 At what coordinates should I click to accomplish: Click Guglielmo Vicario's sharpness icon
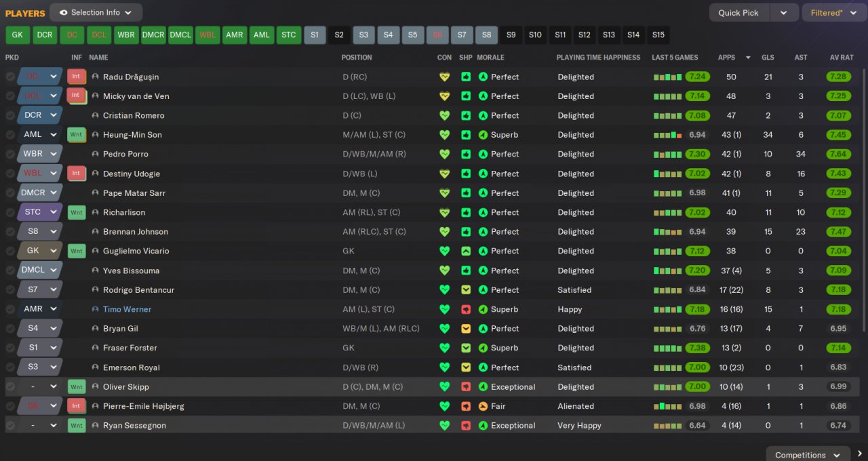pyautogui.click(x=466, y=251)
